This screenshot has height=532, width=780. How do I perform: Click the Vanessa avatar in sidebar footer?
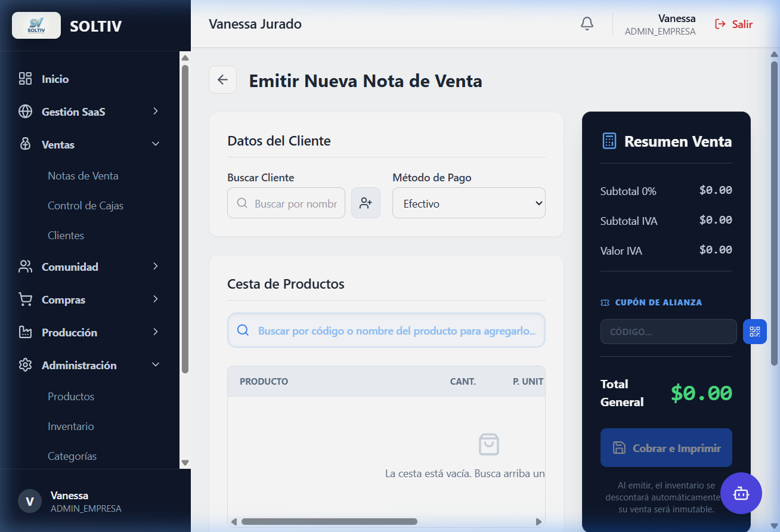30,501
